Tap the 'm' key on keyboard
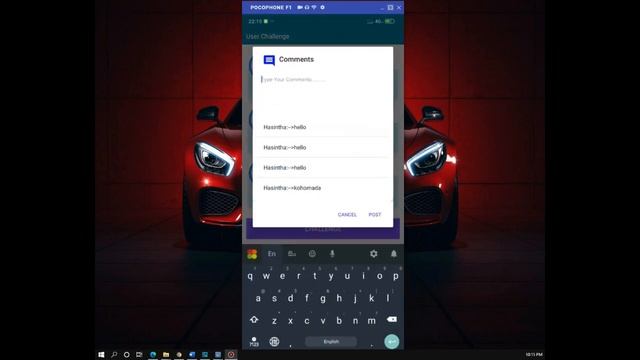Screen dimensions: 640x360 [x=371, y=321]
